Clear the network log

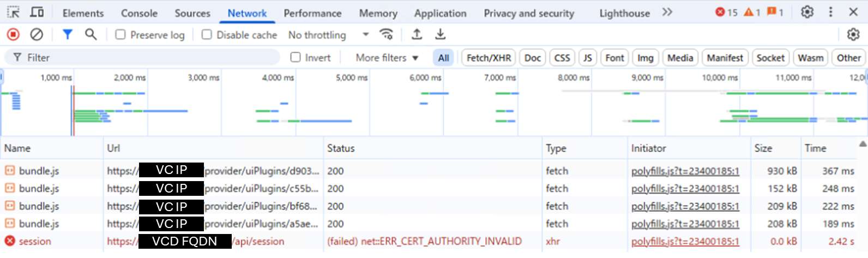[x=37, y=35]
